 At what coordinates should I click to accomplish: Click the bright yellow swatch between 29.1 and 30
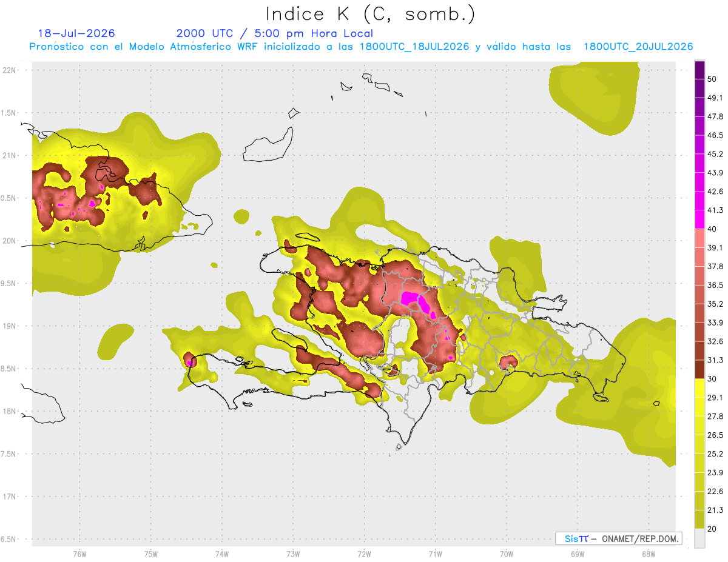[699, 389]
